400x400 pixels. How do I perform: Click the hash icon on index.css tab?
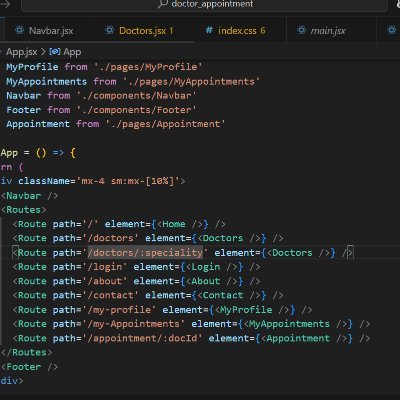[x=209, y=31]
